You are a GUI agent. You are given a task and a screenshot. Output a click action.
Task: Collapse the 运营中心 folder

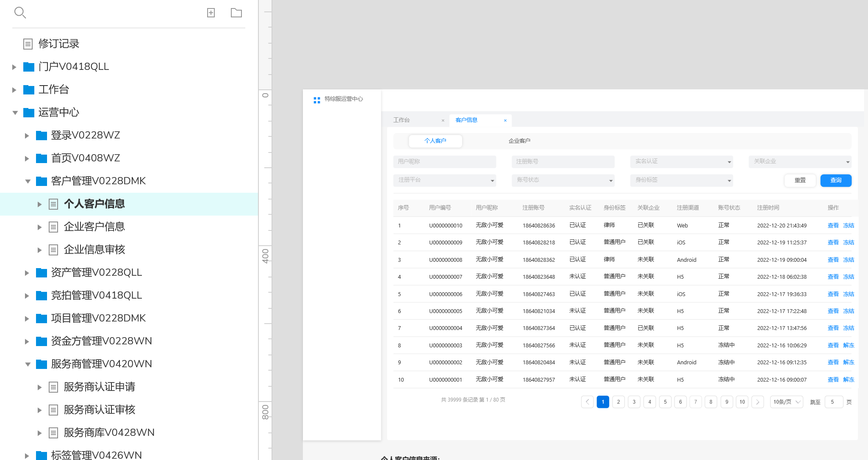click(x=15, y=113)
